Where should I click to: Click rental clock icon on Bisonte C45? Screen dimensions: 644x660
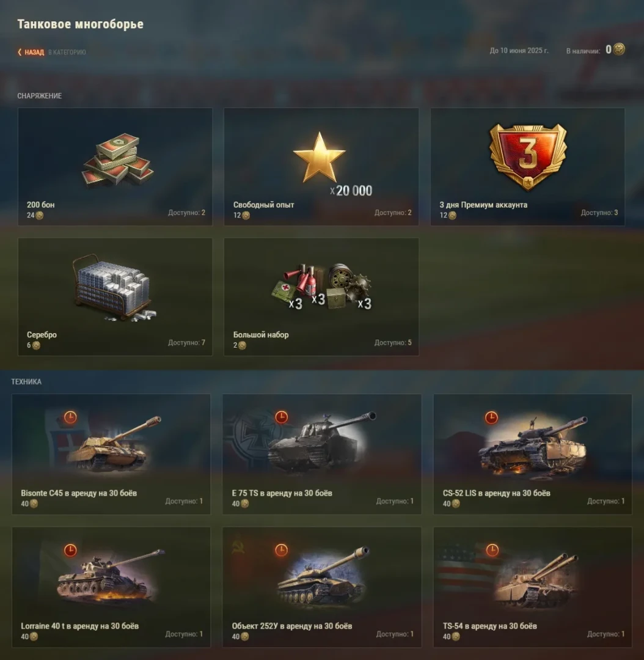pos(70,417)
